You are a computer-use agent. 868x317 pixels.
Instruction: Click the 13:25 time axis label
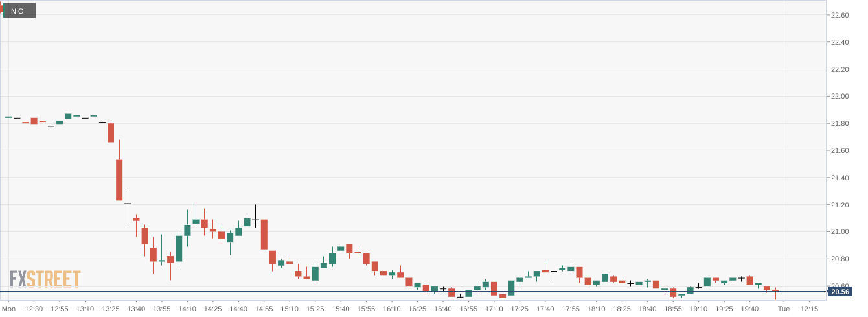tap(111, 309)
